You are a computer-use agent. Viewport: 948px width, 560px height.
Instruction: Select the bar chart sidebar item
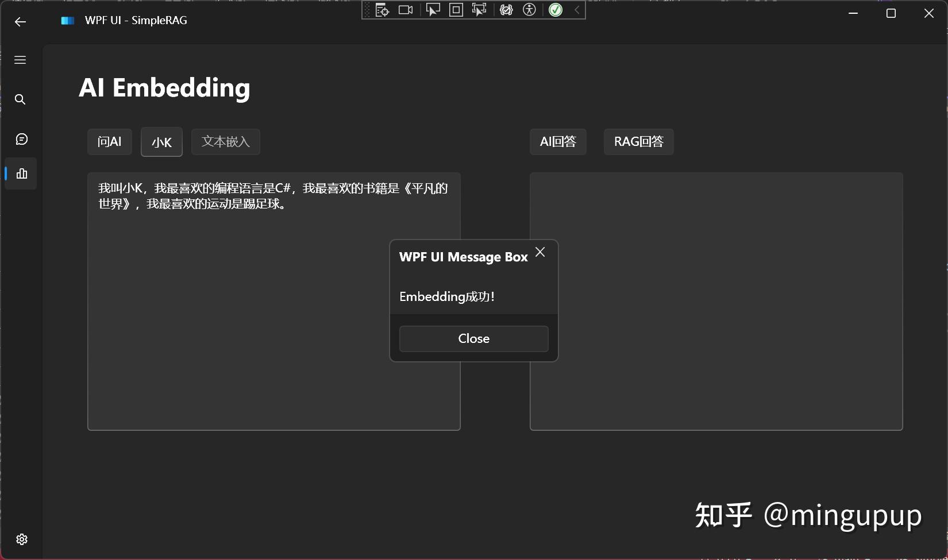[22, 173]
